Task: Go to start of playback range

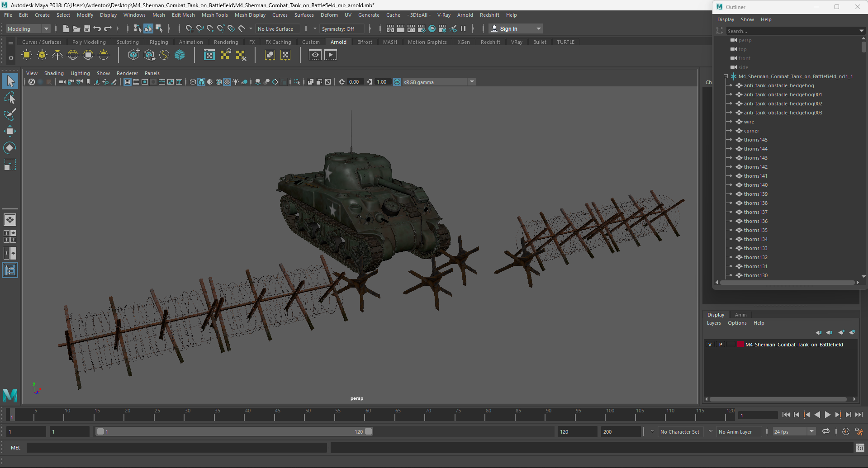Action: [x=786, y=415]
